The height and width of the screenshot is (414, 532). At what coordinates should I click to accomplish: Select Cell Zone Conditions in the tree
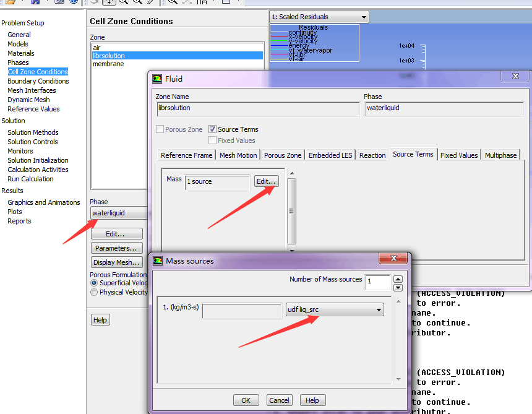click(38, 72)
